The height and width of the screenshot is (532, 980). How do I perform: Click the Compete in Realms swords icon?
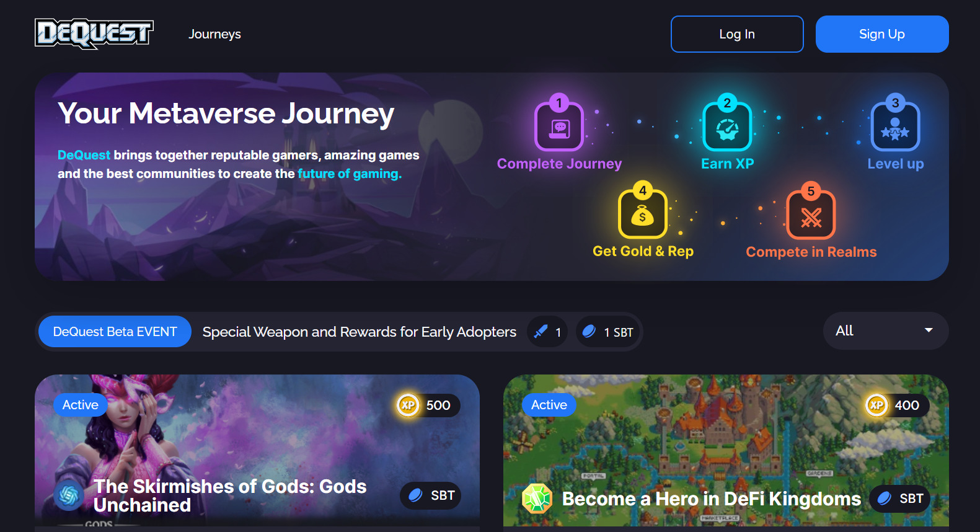tap(811, 214)
